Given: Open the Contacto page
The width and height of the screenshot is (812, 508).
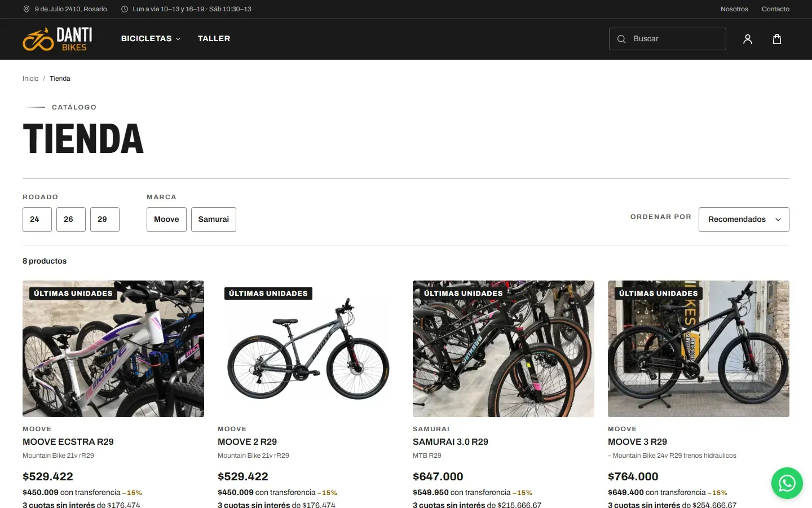Looking at the screenshot, I should [x=775, y=9].
